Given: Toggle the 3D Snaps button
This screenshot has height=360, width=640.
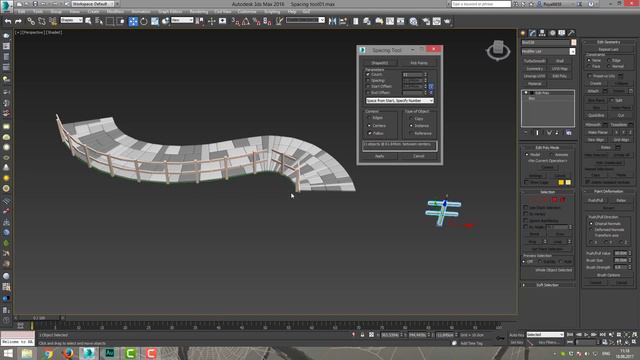Looking at the screenshot, I should tap(236, 21).
